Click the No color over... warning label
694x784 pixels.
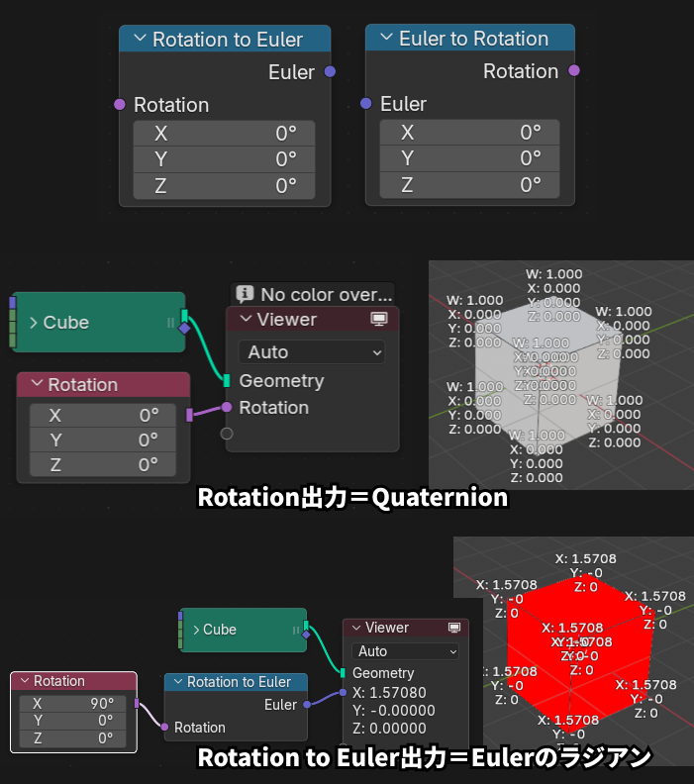[326, 294]
